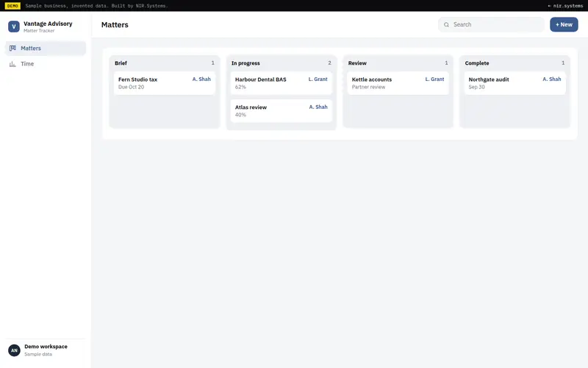Screen dimensions: 588x368
Task: Click the count 1 in Review column
Action: (x=446, y=63)
